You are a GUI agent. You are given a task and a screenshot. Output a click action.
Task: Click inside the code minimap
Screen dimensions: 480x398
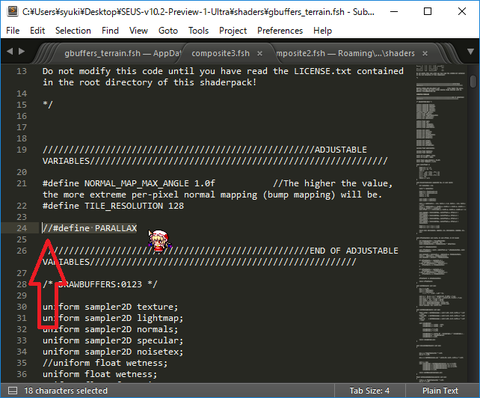441,223
